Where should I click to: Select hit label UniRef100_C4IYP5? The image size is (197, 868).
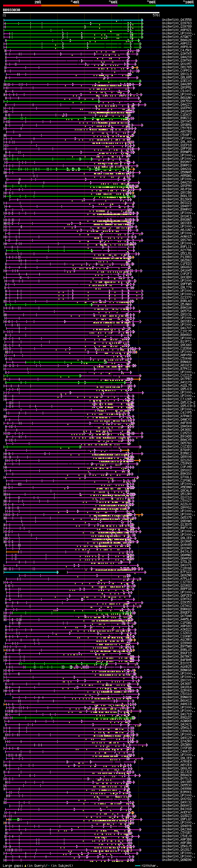click(177, 413)
